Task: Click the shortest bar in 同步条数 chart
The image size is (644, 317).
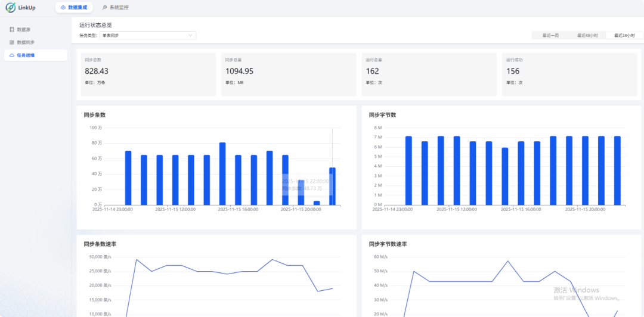Action: tap(316, 203)
